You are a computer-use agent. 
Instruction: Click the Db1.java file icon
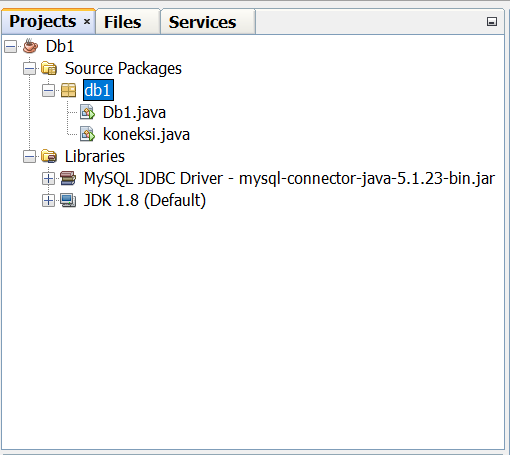[87, 112]
